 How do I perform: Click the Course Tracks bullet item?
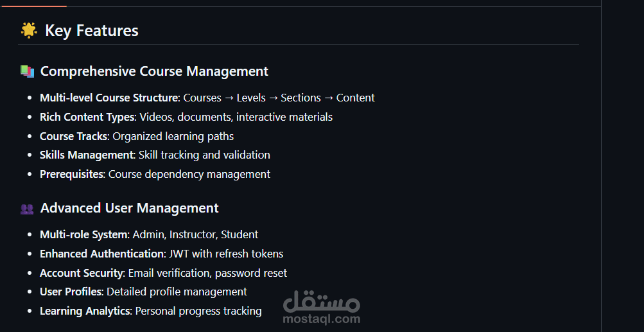[x=137, y=136]
